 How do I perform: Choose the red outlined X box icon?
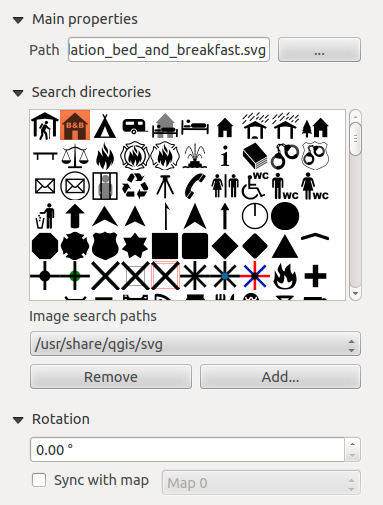coord(165,276)
